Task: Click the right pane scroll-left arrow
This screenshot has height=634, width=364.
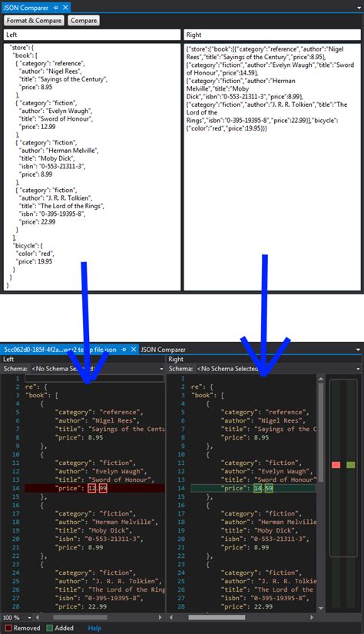Action: 171,617
